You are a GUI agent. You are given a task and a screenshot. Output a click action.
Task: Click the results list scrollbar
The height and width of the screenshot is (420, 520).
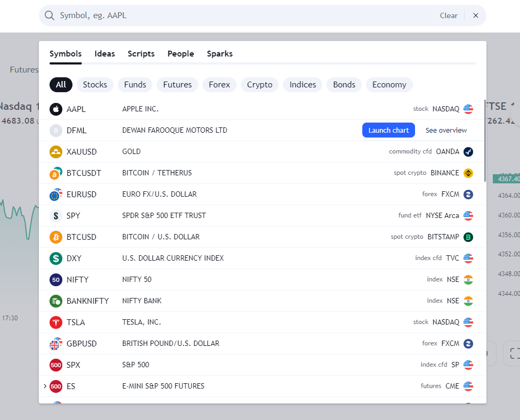click(x=485, y=141)
